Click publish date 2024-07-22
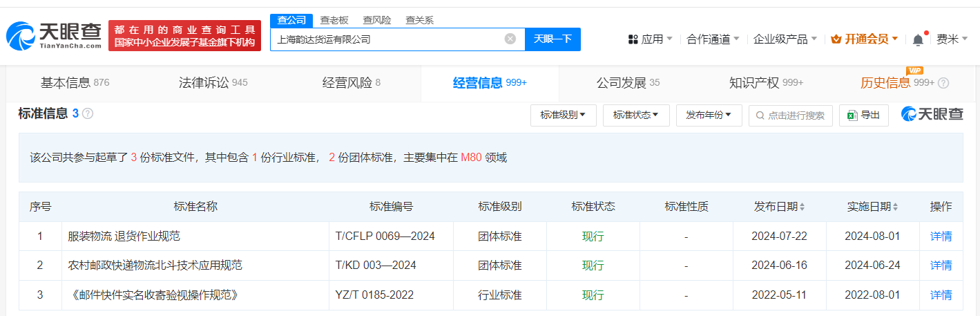The image size is (980, 316). point(780,236)
